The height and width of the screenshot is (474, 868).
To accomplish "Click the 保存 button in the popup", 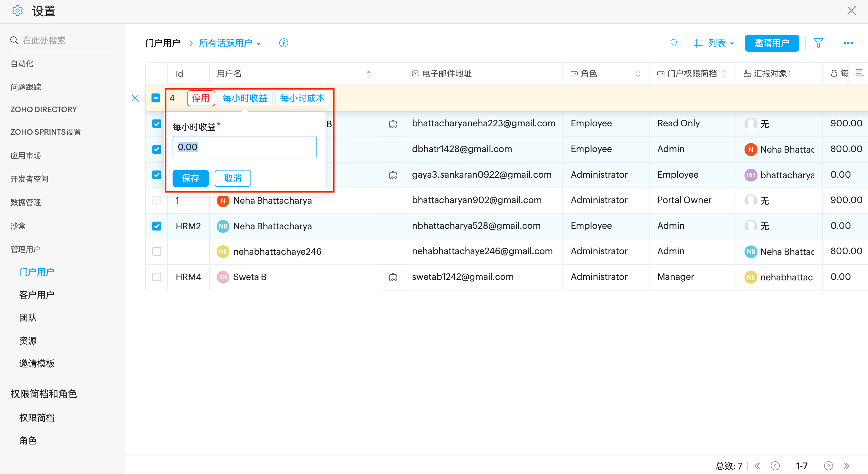I will [190, 178].
